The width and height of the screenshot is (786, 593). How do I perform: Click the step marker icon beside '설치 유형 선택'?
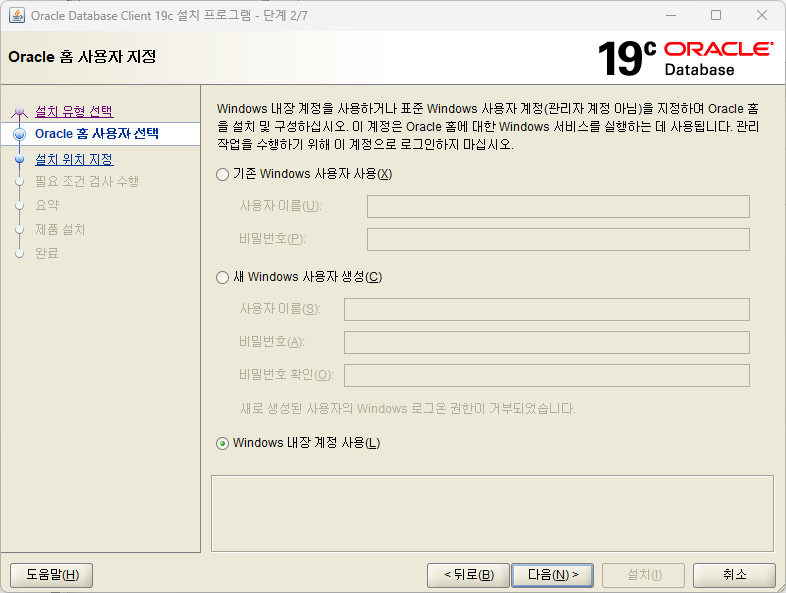coord(19,111)
